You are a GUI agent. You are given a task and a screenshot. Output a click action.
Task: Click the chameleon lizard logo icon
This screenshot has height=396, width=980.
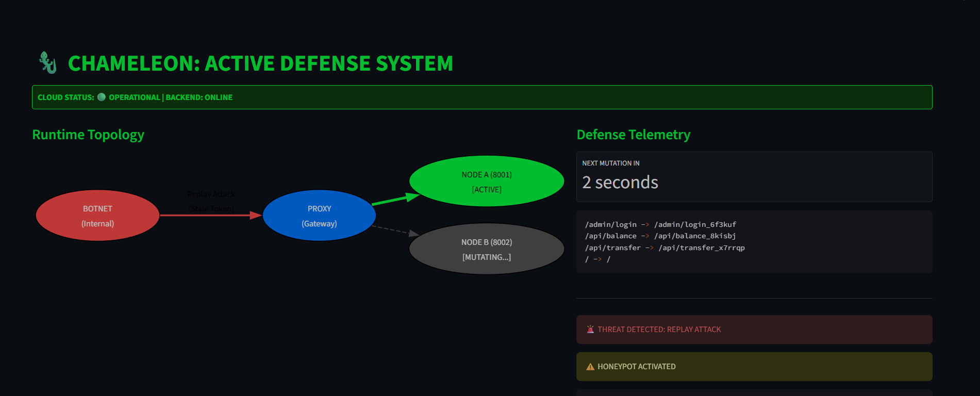48,63
